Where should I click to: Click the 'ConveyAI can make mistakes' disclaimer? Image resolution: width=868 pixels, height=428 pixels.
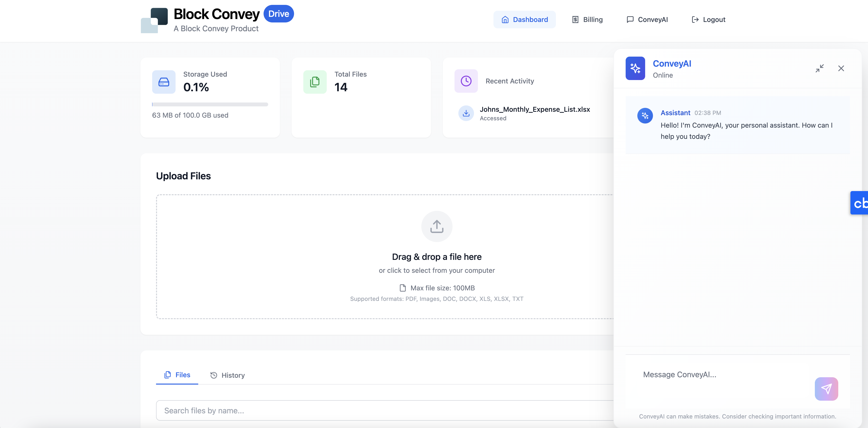click(x=738, y=417)
